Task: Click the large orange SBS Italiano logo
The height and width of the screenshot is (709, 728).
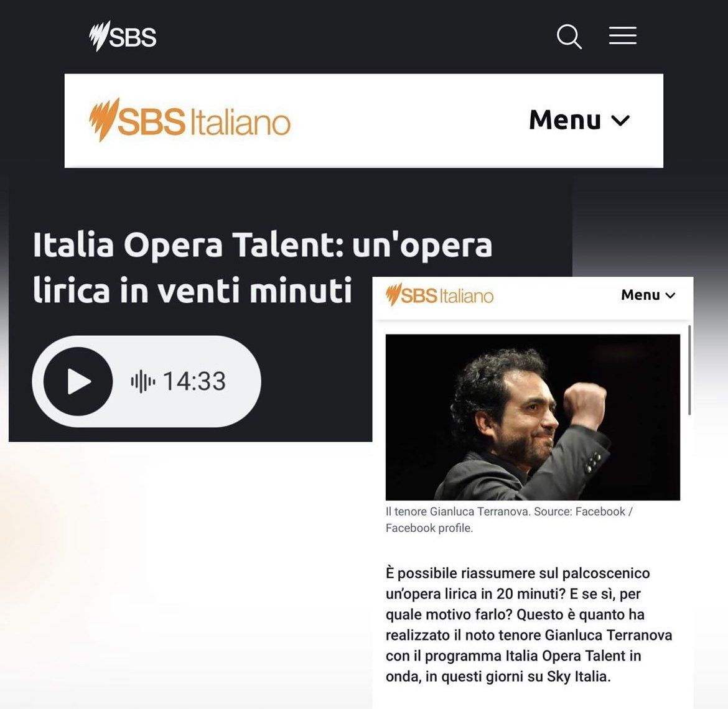Action: pyautogui.click(x=189, y=120)
